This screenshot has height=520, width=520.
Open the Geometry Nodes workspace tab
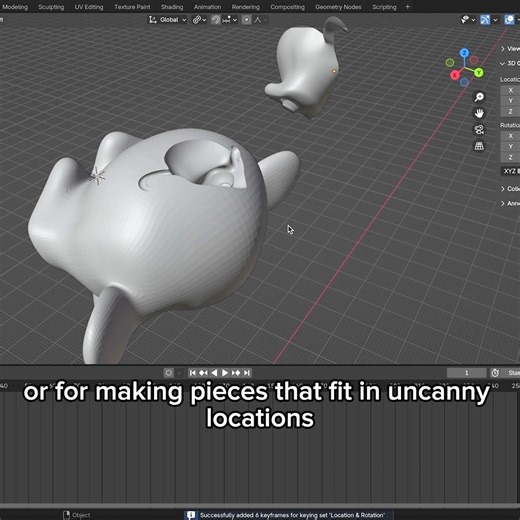tap(338, 7)
